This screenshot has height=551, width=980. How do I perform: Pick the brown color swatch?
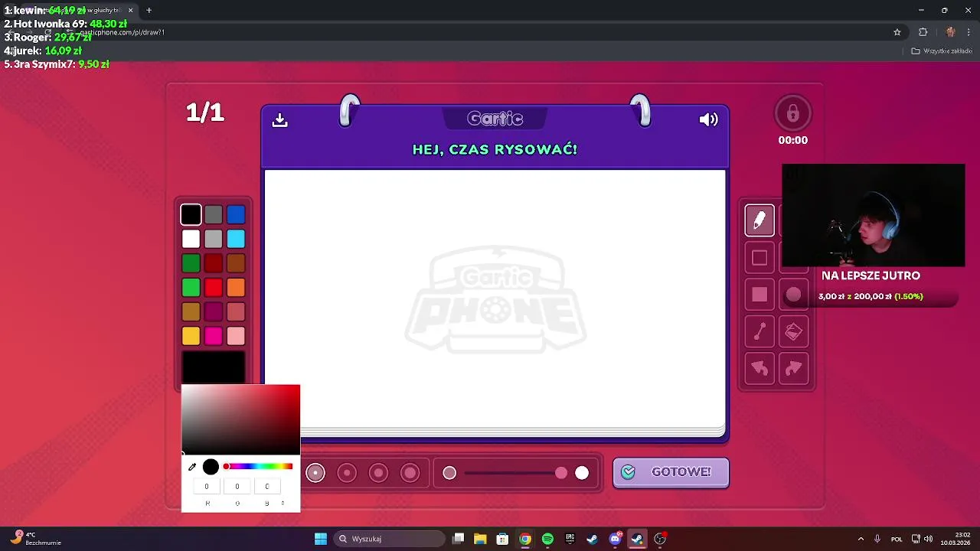pyautogui.click(x=236, y=264)
